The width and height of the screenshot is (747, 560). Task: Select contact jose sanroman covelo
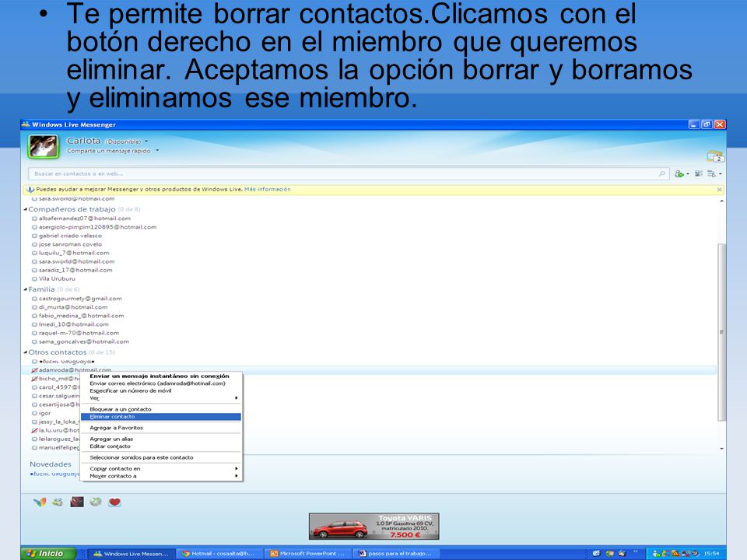70,244
